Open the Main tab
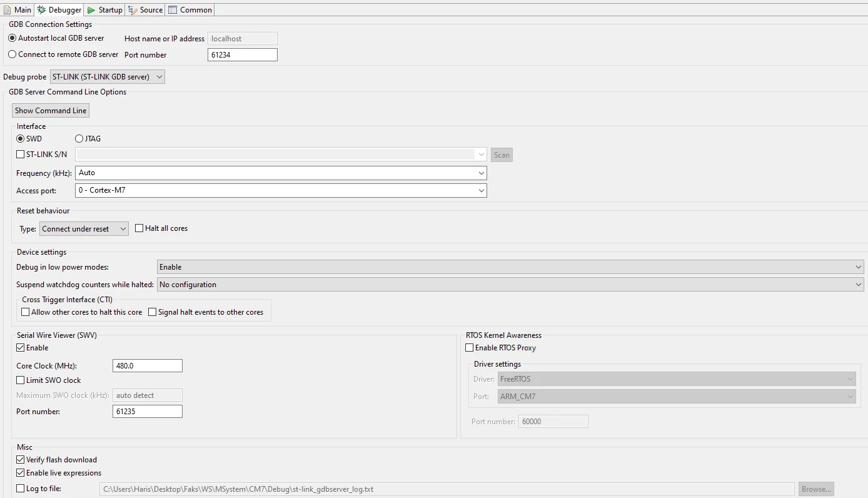This screenshot has height=498, width=868. tap(18, 9)
